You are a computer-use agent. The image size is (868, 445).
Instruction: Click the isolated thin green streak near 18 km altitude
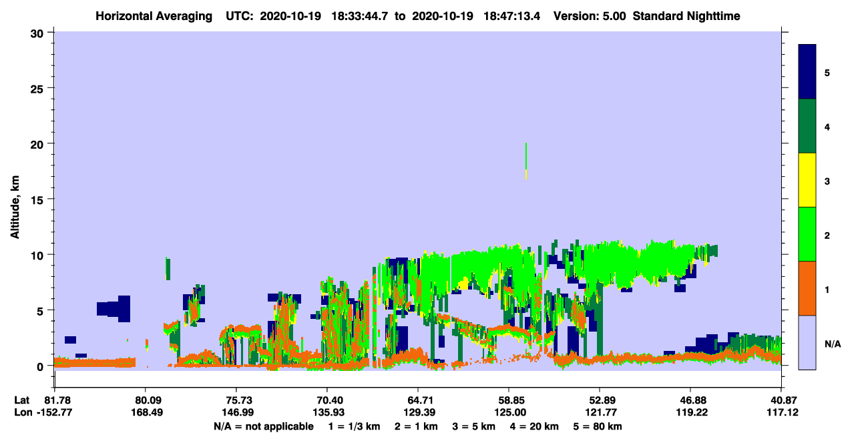(x=526, y=160)
